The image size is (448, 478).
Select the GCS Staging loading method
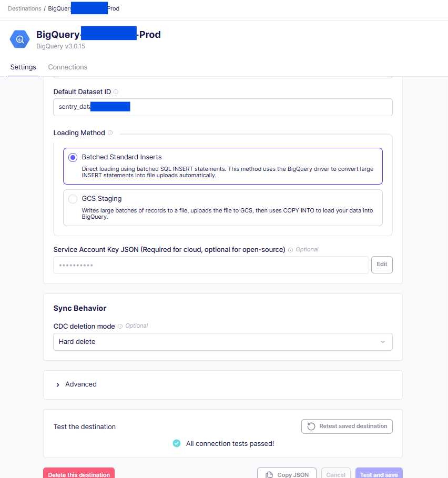click(x=72, y=199)
